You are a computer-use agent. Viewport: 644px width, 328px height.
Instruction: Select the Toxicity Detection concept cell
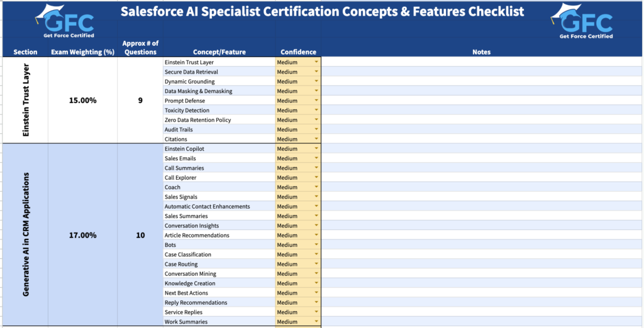[x=219, y=110]
